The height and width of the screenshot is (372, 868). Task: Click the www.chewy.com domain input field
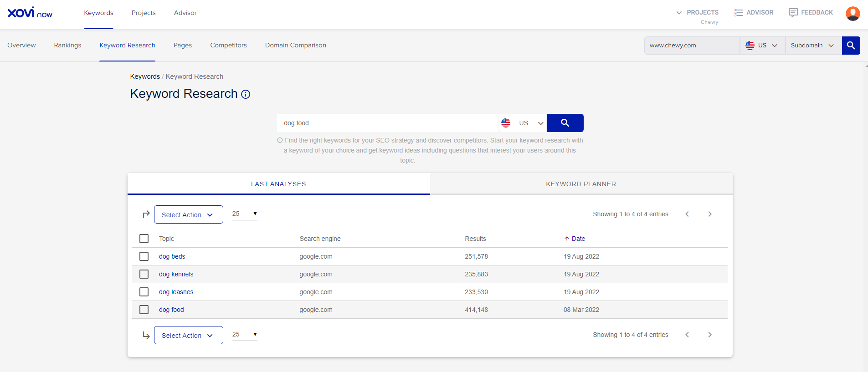(x=692, y=46)
